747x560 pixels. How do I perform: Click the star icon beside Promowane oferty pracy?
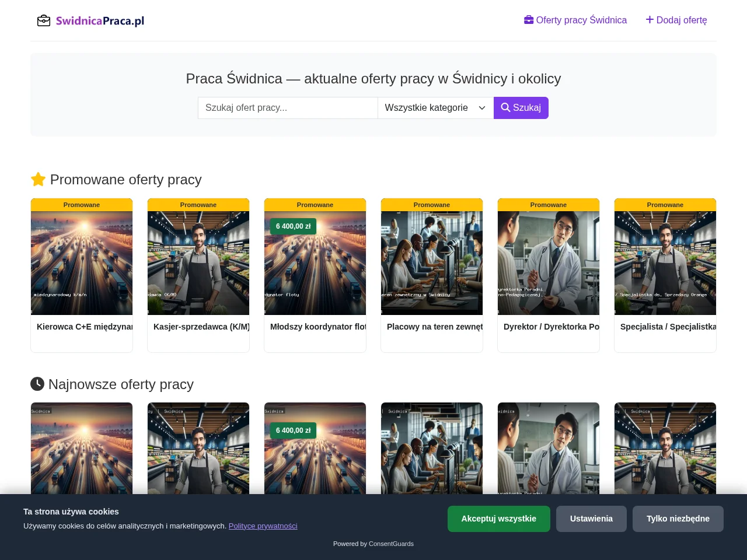point(38,179)
